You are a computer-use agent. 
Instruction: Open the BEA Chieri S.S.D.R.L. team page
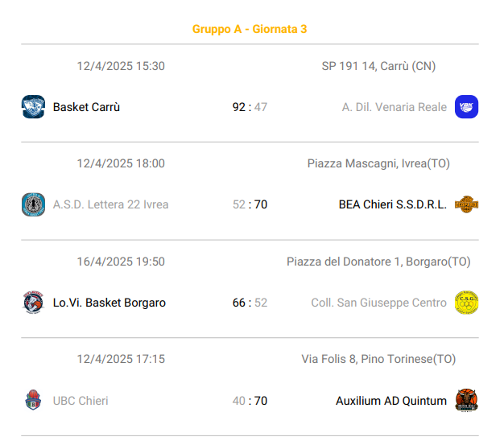coord(392,204)
